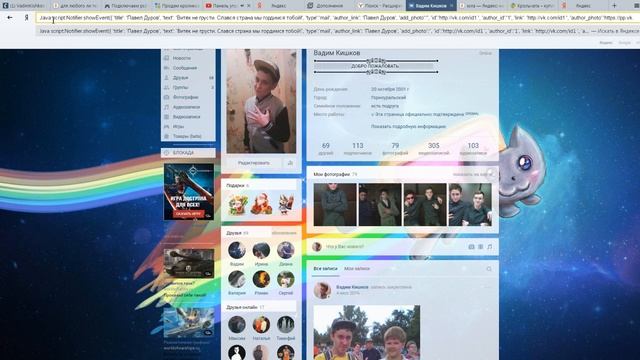Open the 305 видеозаписей counter

click(433, 149)
